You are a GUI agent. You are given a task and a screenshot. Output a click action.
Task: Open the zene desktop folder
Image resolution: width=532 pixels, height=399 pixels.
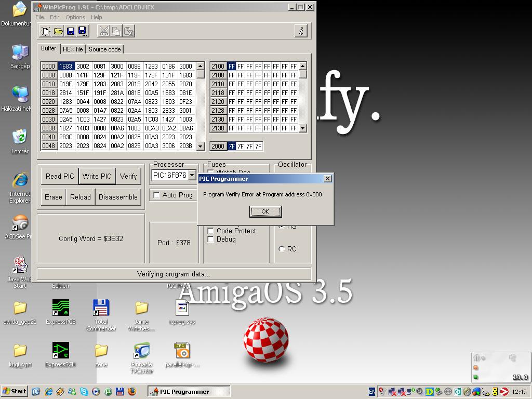click(x=101, y=355)
